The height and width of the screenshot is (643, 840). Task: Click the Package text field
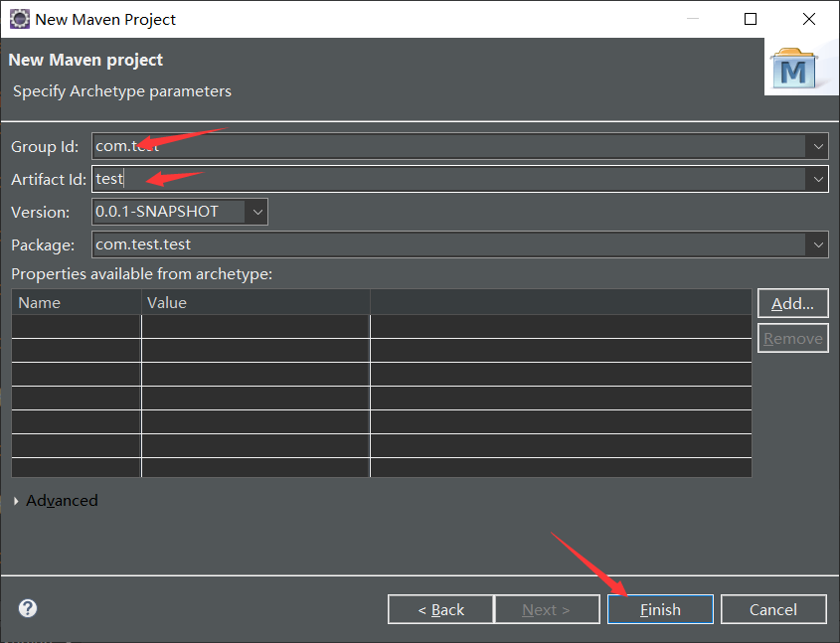point(449,244)
